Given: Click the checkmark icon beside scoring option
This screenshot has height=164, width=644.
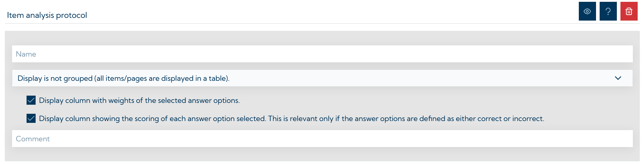Looking at the screenshot, I should pyautogui.click(x=31, y=118).
